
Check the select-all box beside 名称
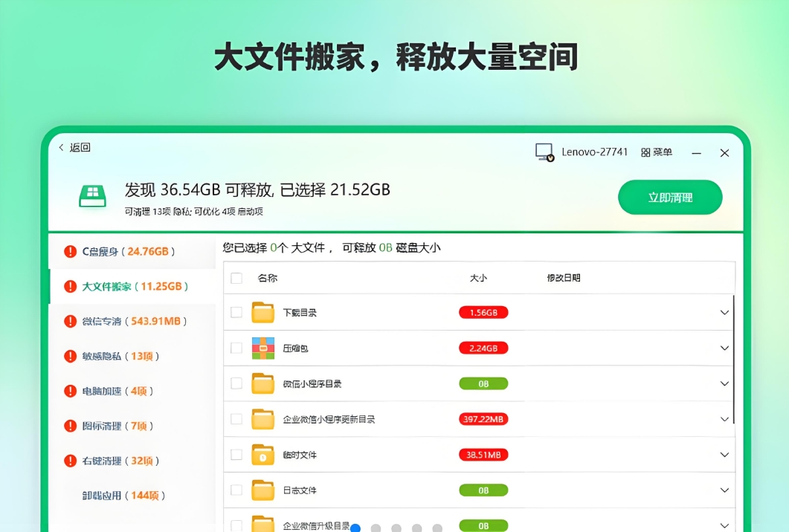point(236,278)
